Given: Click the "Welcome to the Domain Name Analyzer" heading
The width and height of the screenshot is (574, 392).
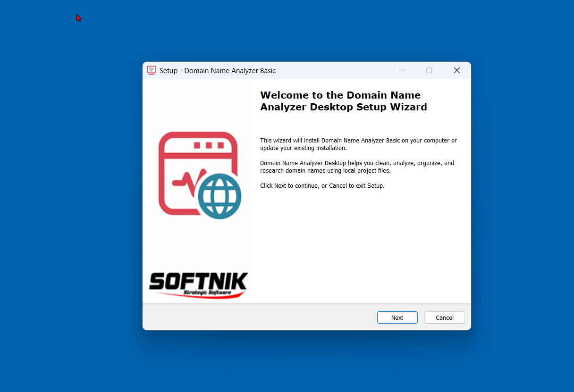Looking at the screenshot, I should pos(343,101).
